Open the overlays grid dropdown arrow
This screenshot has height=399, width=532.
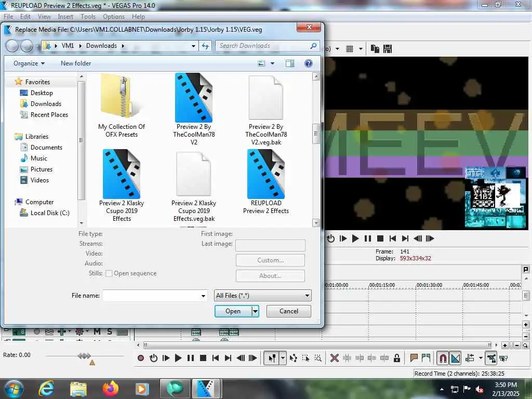click(x=361, y=49)
